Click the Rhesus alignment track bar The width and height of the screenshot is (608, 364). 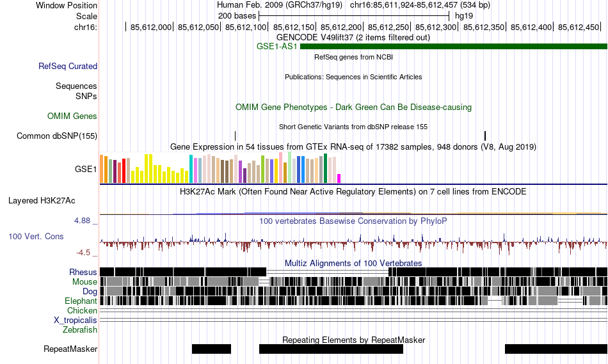(353, 272)
